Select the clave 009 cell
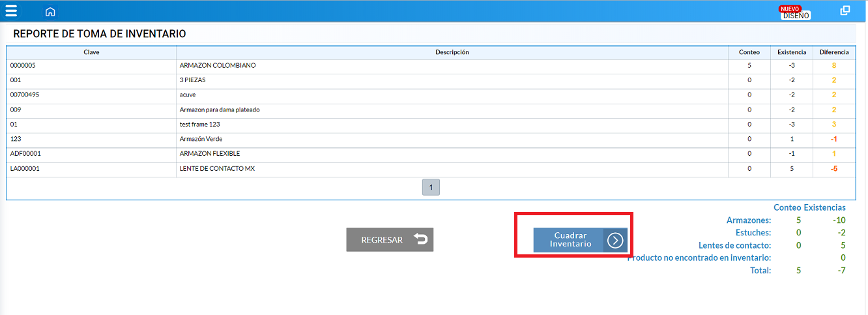868x315 pixels. coord(91,110)
